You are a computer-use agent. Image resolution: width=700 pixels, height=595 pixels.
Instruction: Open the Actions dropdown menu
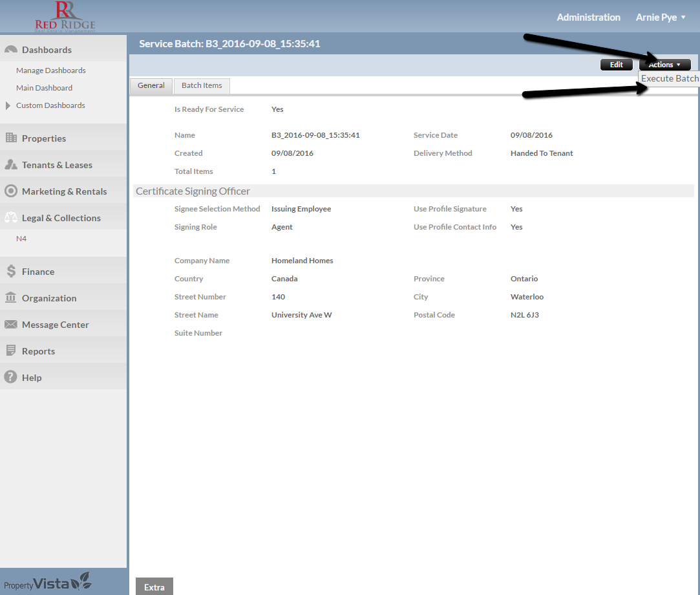(664, 65)
